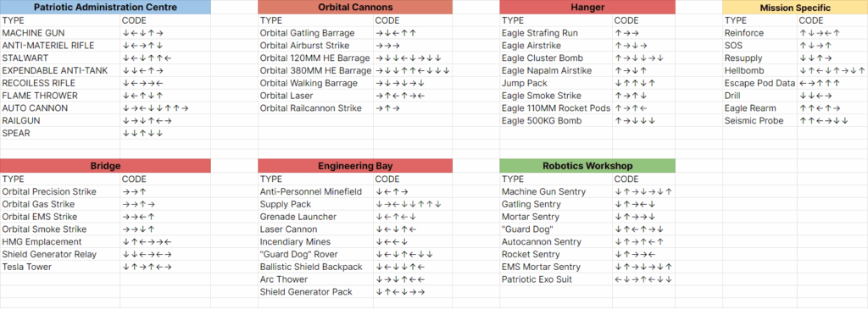Select the Hellbomb code arrows cell
868x309 pixels.
point(832,71)
